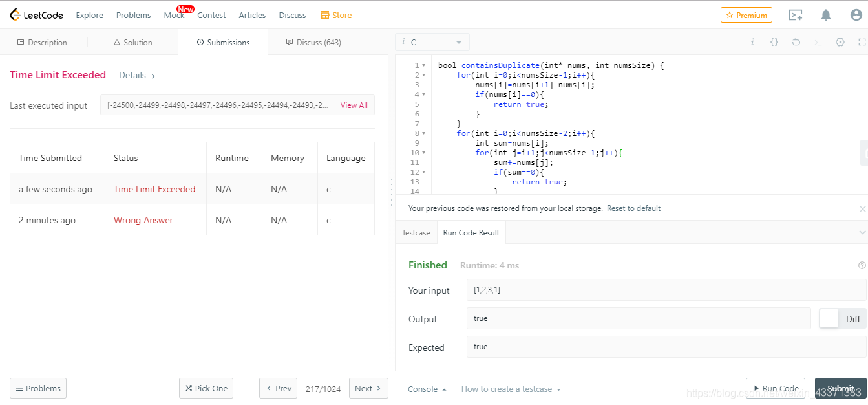Click the 217/1024 problem counter
Screen dimensions: 868x405
click(x=323, y=388)
